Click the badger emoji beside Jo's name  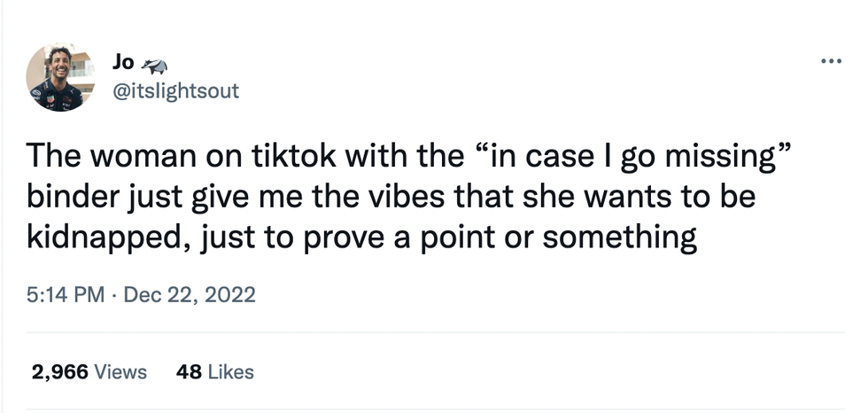pyautogui.click(x=155, y=63)
